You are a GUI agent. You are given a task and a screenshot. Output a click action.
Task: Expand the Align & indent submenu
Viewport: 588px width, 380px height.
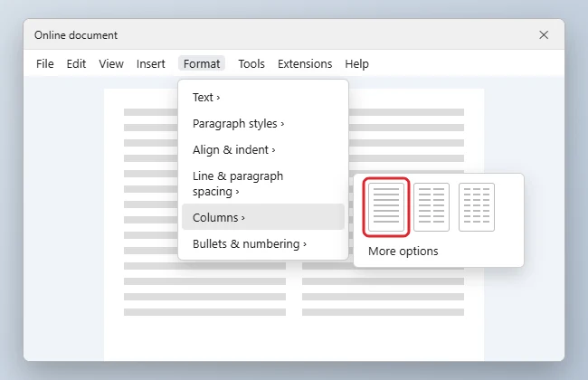point(263,150)
